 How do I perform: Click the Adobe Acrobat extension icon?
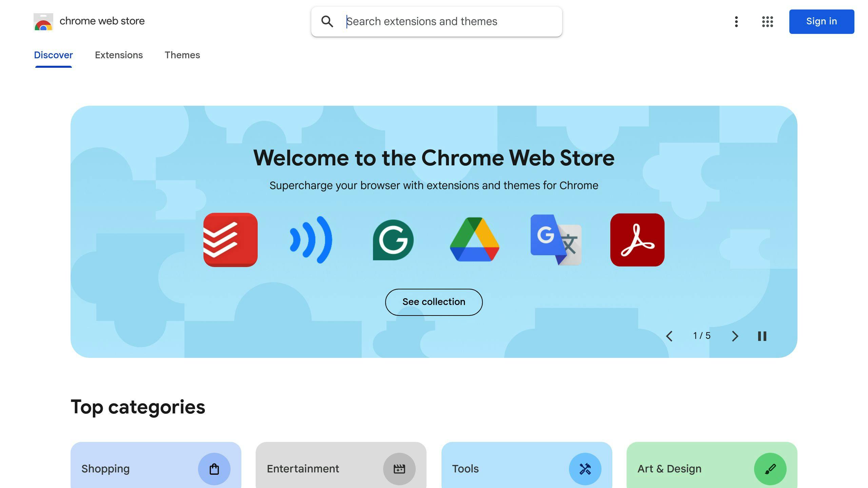coord(637,240)
